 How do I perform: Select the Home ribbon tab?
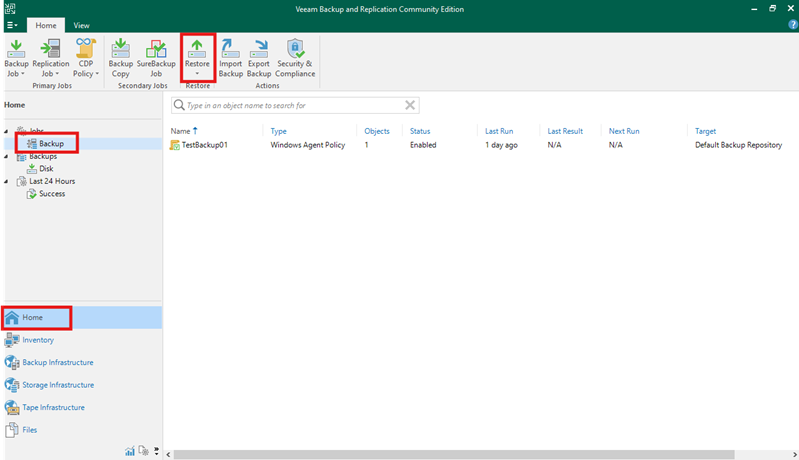coord(46,24)
